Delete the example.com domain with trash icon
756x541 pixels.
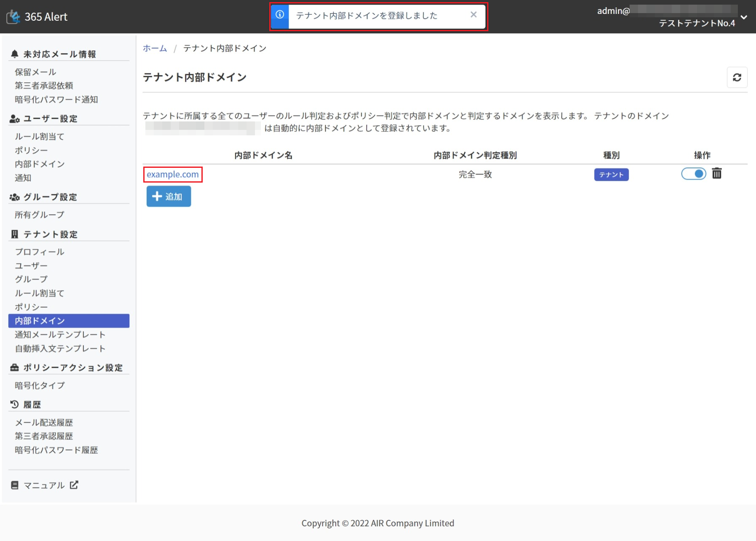click(x=716, y=173)
